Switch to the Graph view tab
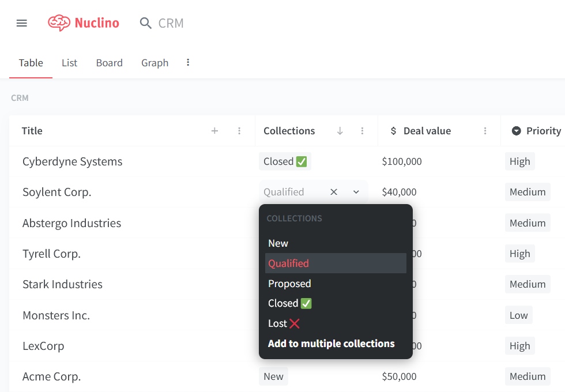Screen dimensions: 565x392 (x=155, y=63)
